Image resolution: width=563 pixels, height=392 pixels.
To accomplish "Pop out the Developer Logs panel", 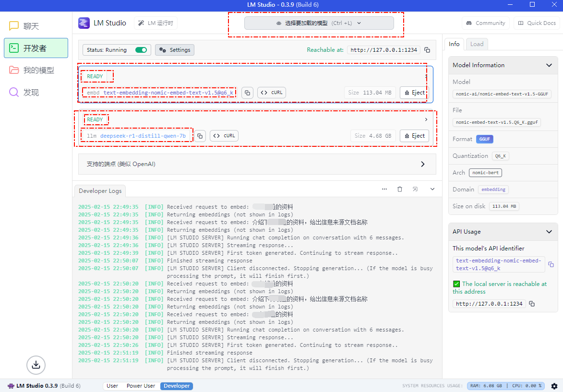I will 415,189.
